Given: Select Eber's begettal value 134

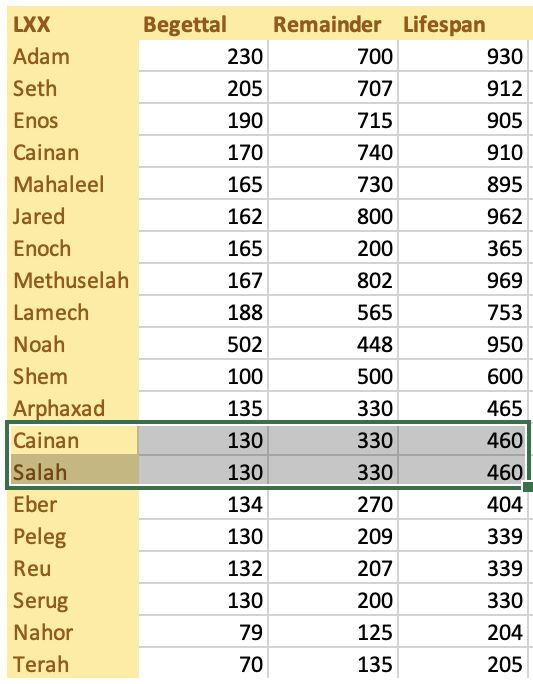Looking at the screenshot, I should [203, 504].
